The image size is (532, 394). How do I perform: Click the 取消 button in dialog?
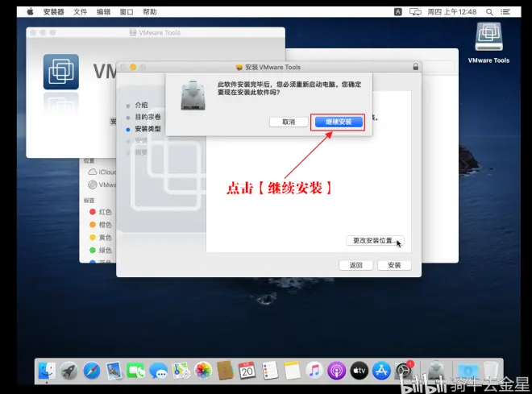coord(289,122)
